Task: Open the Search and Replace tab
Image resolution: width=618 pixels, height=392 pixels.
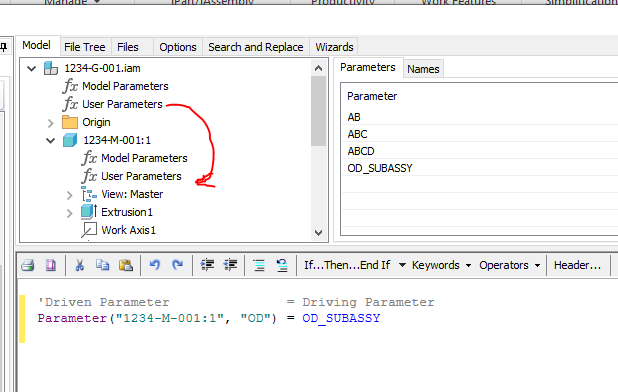Action: pos(256,47)
